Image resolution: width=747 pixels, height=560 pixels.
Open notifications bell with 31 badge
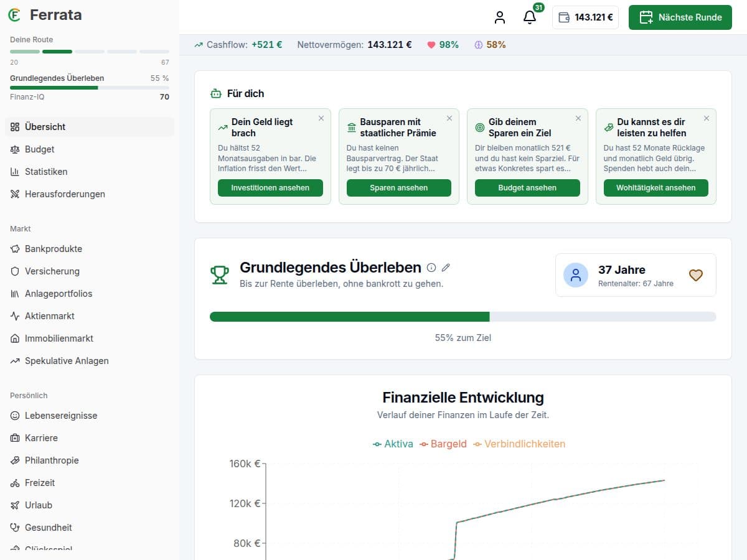pos(530,17)
